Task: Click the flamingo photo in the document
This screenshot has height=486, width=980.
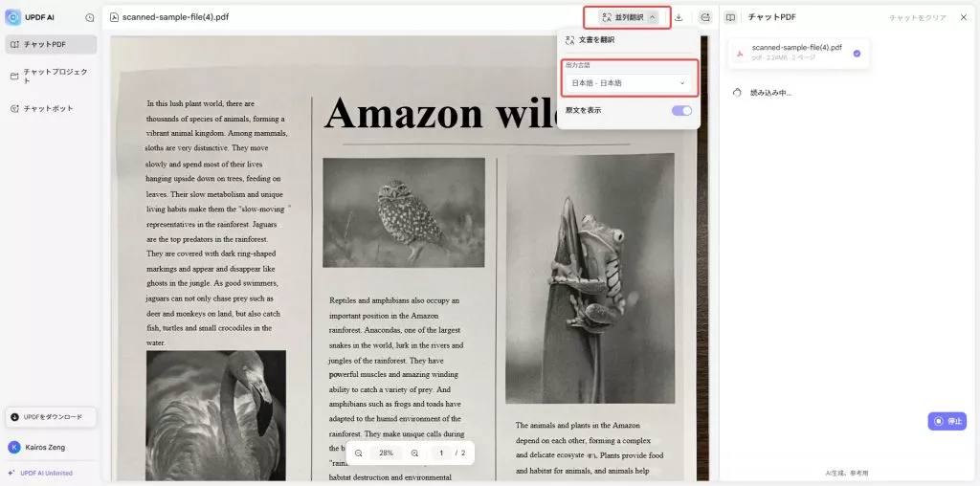Action: click(215, 415)
